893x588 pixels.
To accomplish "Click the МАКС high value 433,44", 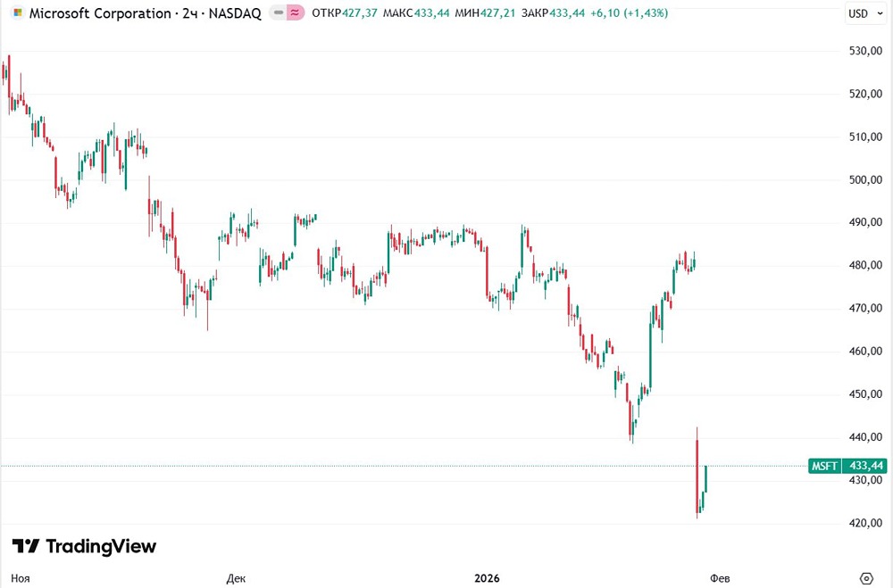I will (431, 13).
